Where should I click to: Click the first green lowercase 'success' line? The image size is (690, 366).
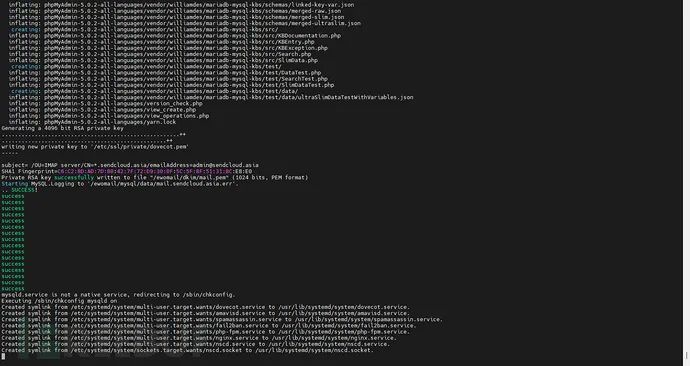point(13,196)
